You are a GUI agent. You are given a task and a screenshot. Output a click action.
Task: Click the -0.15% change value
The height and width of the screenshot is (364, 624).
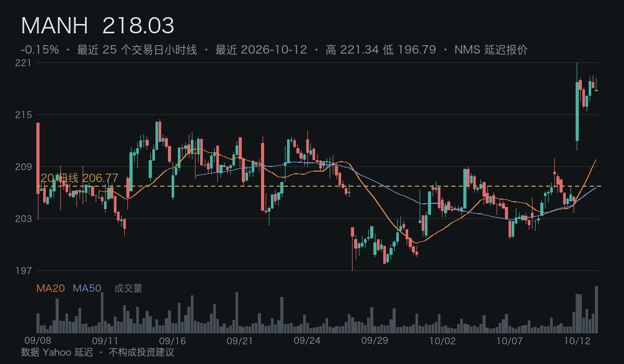pos(40,50)
